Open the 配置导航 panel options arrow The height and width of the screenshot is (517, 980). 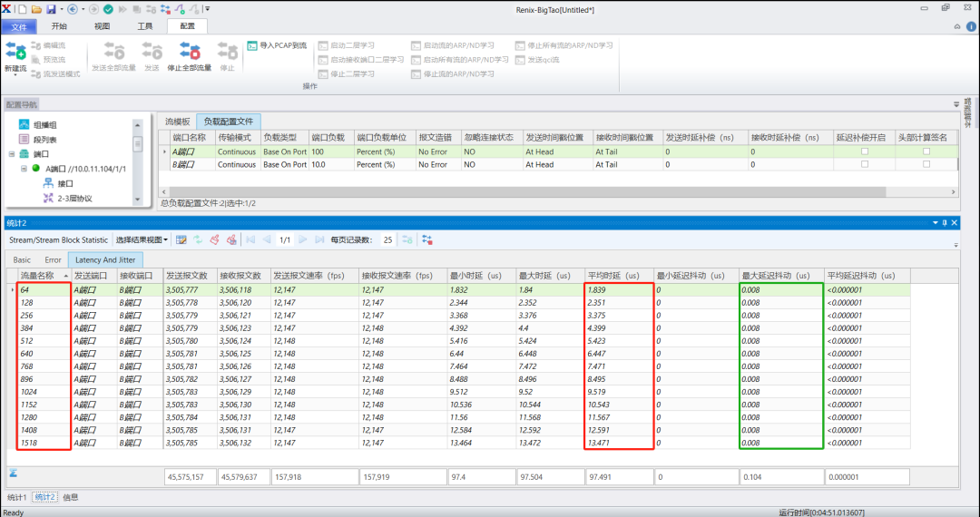tap(955, 104)
